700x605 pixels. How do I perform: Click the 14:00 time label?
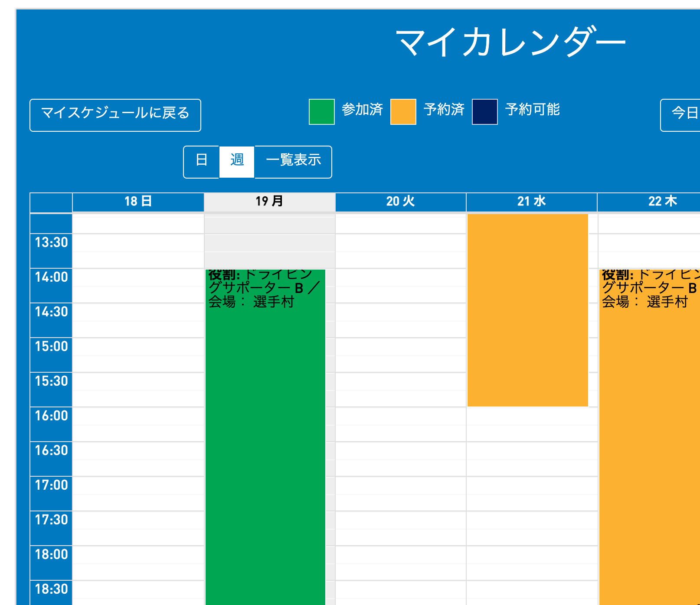click(x=51, y=277)
